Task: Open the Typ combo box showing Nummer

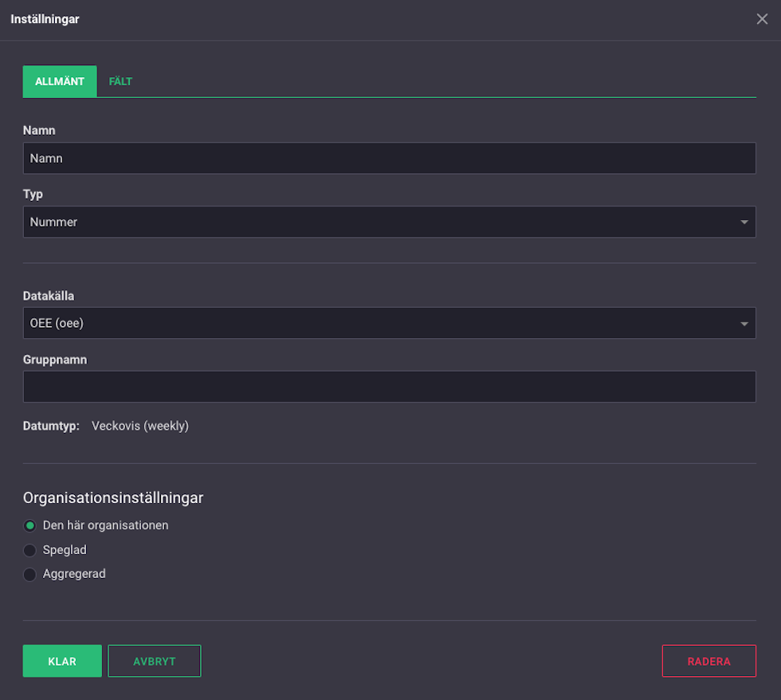Action: click(389, 222)
